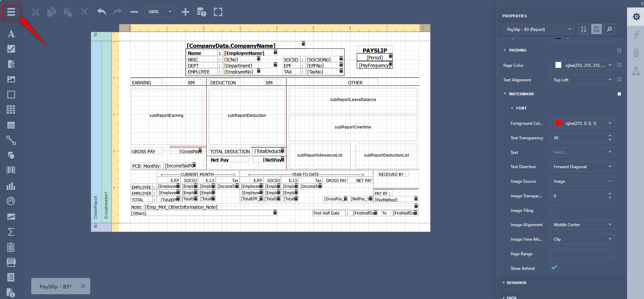Open the Foreground Color value dropdown

pyautogui.click(x=610, y=123)
